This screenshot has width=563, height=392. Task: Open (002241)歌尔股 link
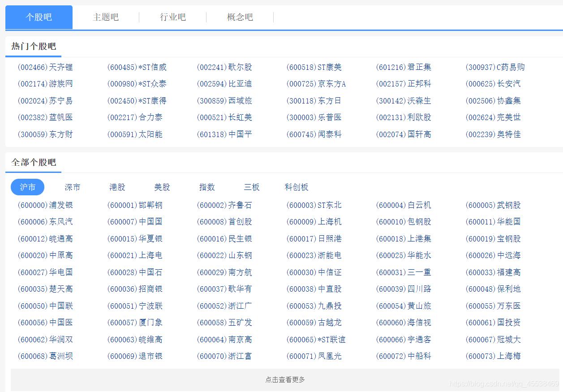point(224,67)
